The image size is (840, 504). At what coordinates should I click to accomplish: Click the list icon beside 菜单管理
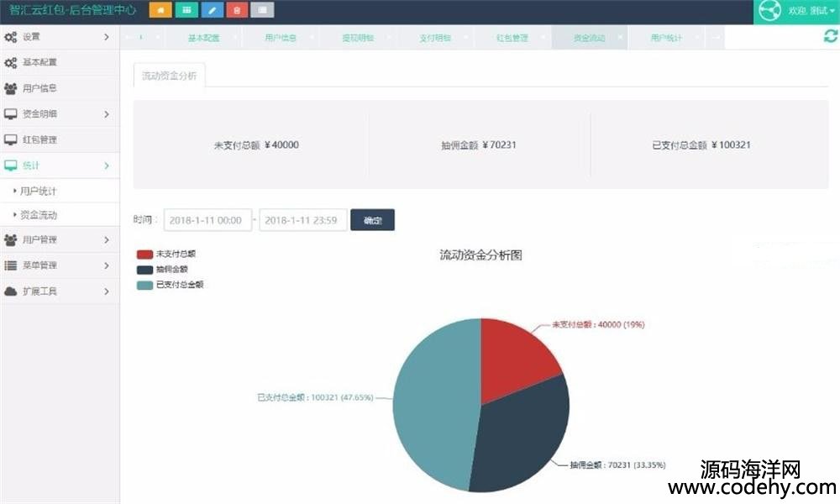(x=11, y=265)
